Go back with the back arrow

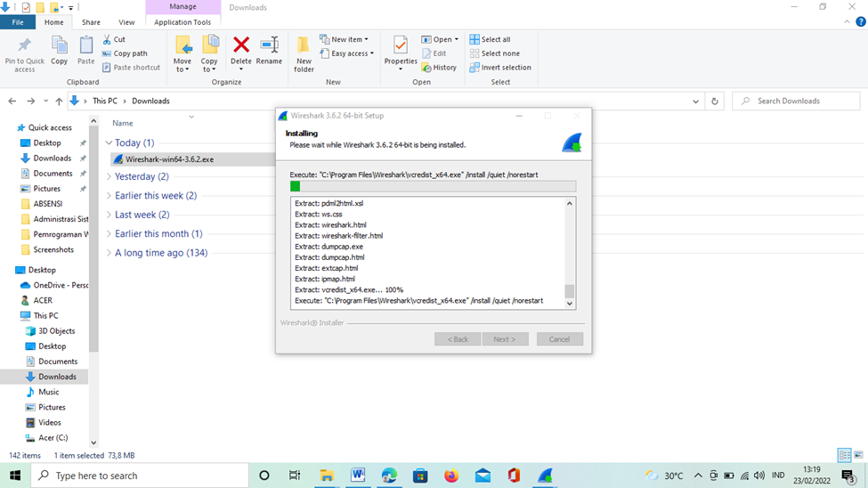pos(12,101)
